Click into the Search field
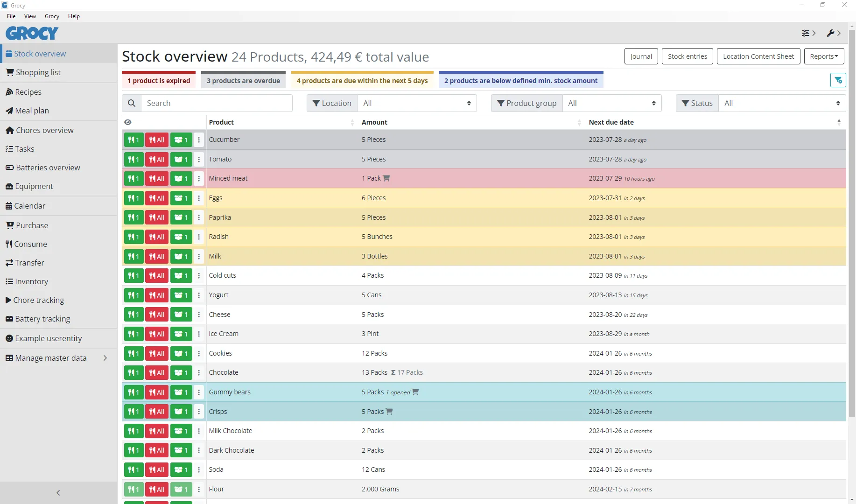This screenshot has width=856, height=504. click(217, 103)
